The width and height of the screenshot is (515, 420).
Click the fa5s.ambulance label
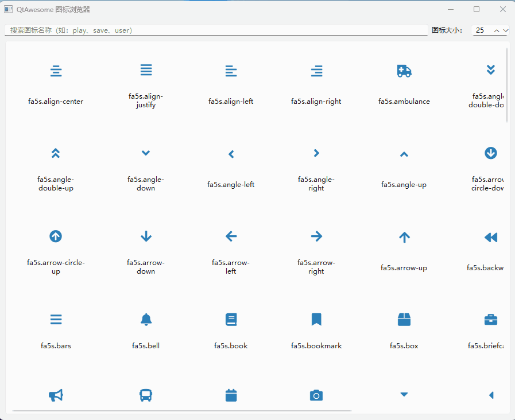(404, 102)
